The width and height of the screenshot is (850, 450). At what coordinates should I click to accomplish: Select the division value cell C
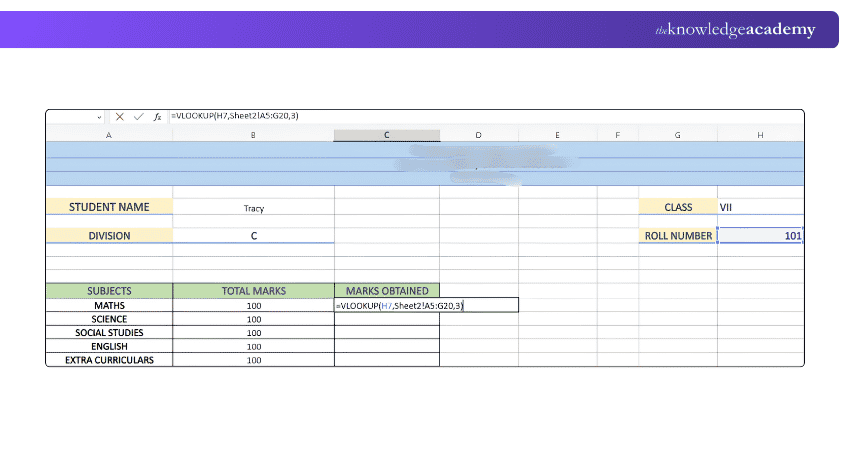[253, 235]
